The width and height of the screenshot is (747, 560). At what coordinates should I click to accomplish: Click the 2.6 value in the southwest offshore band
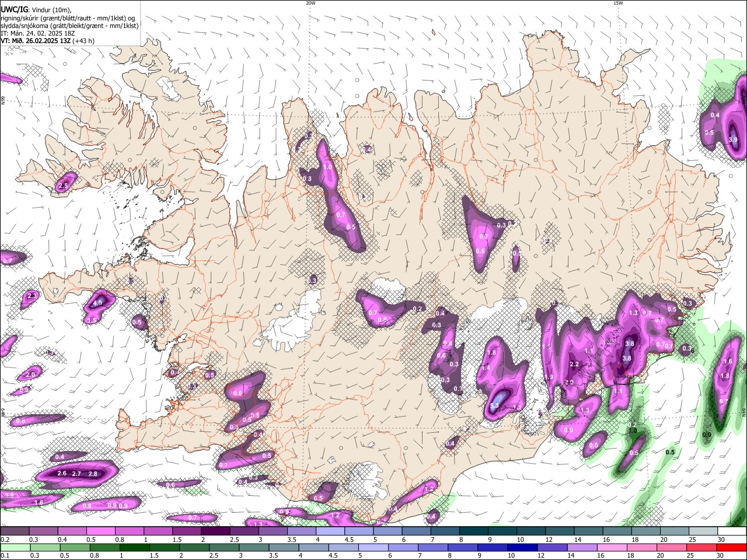[x=62, y=473]
